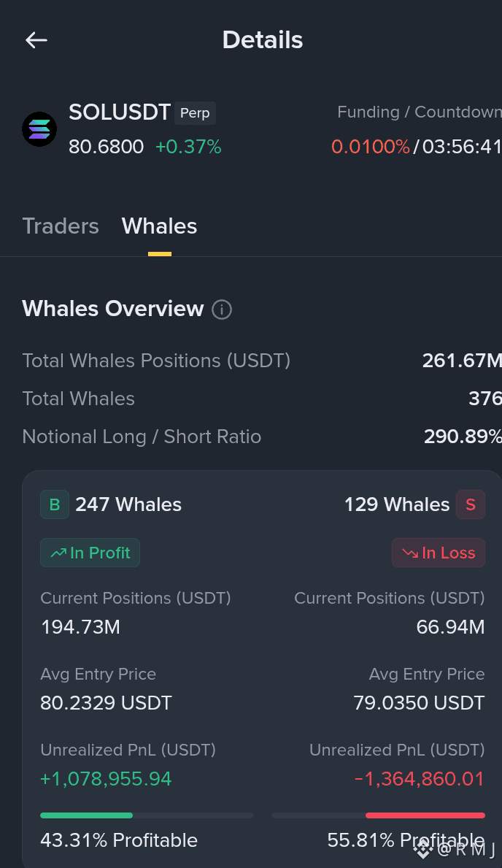The image size is (502, 868).
Task: Tap the green B buy badge
Action: coord(55,504)
